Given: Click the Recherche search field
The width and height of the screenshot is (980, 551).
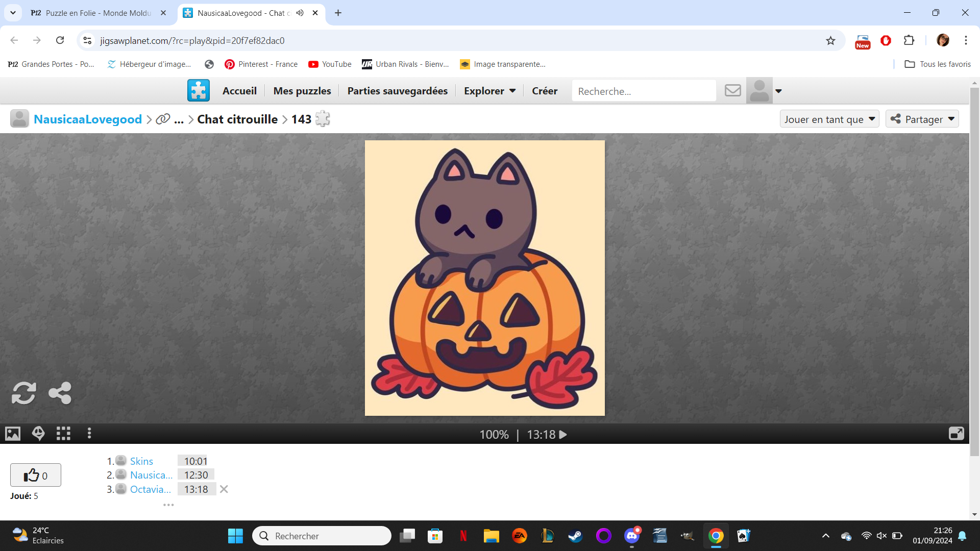Looking at the screenshot, I should [x=643, y=91].
